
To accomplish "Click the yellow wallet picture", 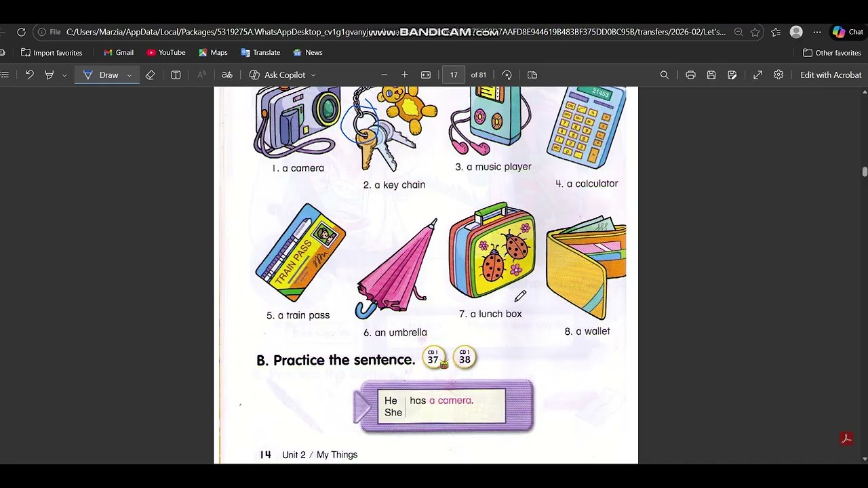I will [587, 267].
